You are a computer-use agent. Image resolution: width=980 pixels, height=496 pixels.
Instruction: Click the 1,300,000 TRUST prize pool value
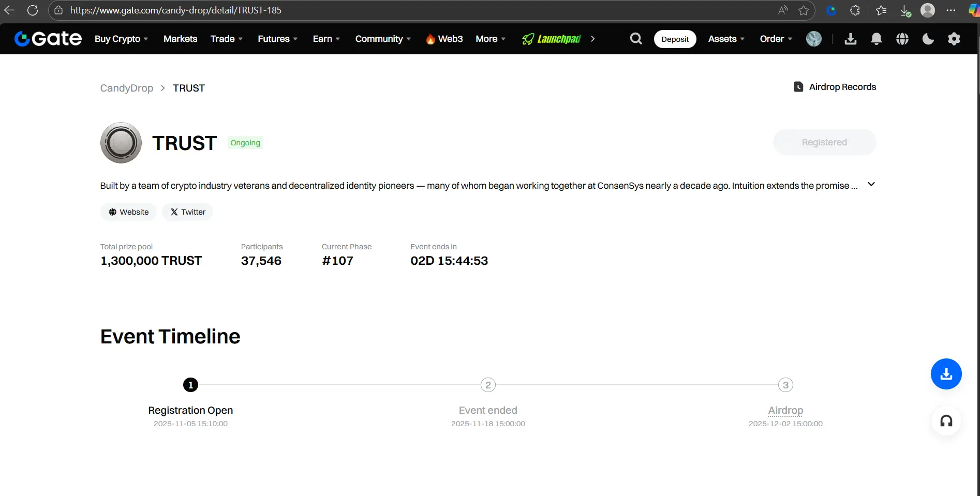coord(151,261)
